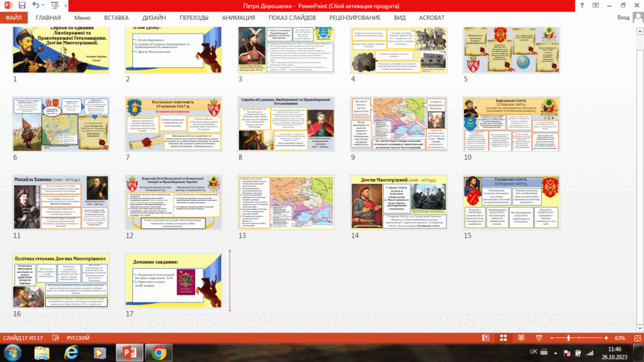The image size is (644, 362).
Task: Open Google Chrome from the taskbar
Action: click(158, 352)
